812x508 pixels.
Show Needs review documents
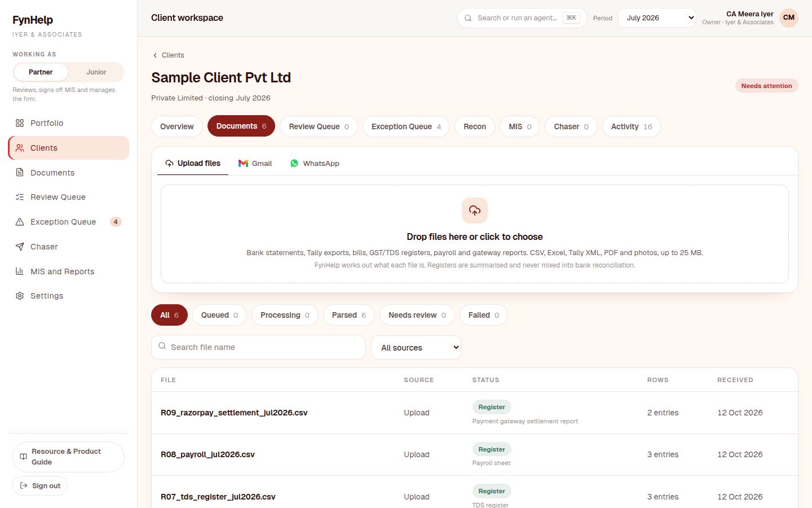[x=417, y=315]
